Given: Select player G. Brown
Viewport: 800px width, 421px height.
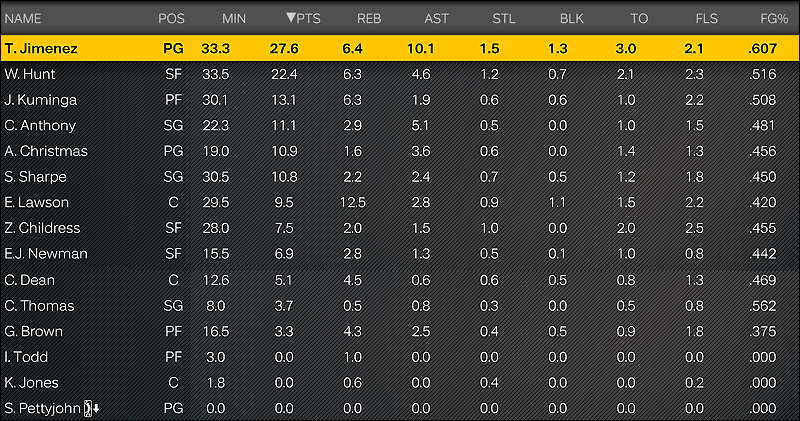Looking at the screenshot, I should (x=400, y=331).
